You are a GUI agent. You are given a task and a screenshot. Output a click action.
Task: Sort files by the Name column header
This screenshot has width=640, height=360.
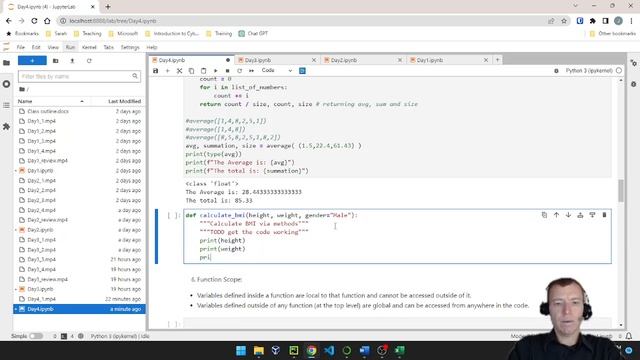pyautogui.click(x=51, y=101)
